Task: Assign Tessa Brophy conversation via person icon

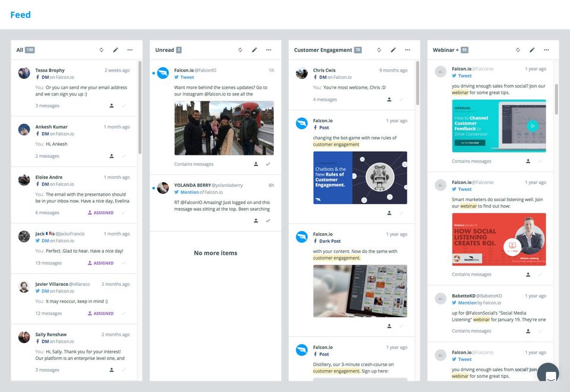Action: [112, 106]
